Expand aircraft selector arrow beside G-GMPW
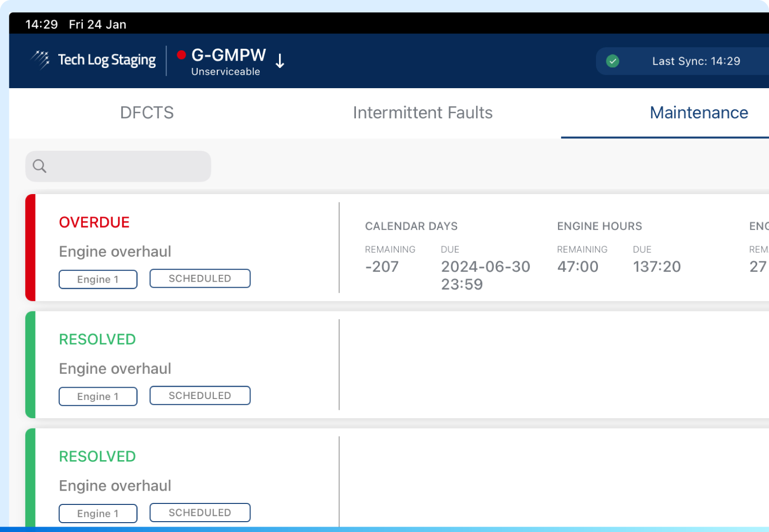 click(280, 61)
